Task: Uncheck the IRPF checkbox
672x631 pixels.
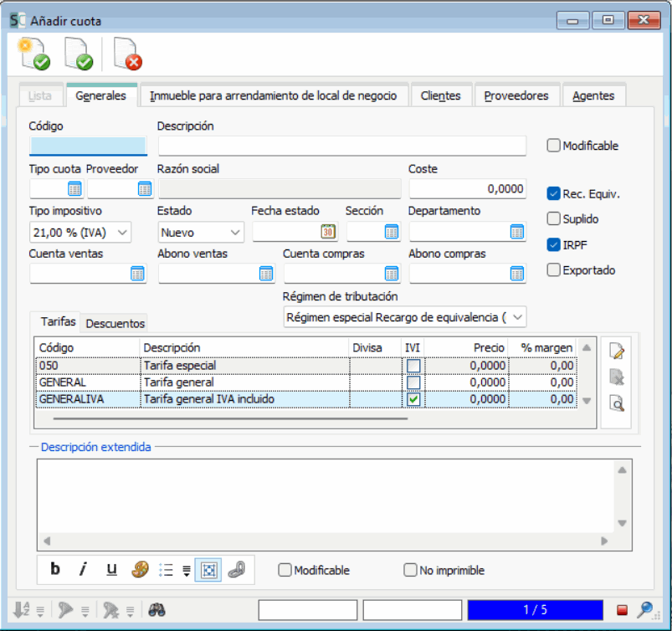Action: [x=553, y=244]
